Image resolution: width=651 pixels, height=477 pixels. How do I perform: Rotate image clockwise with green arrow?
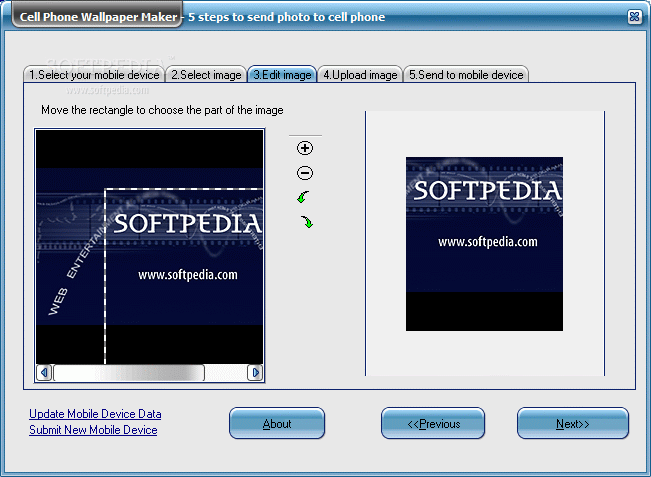click(x=307, y=222)
